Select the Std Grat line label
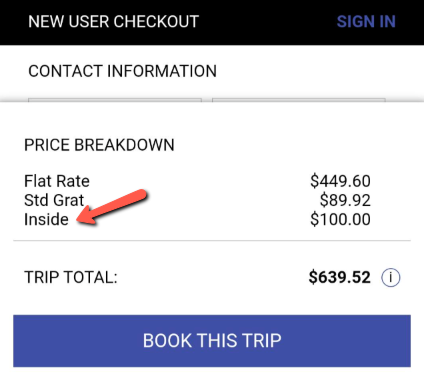The width and height of the screenshot is (424, 390). coord(54,200)
